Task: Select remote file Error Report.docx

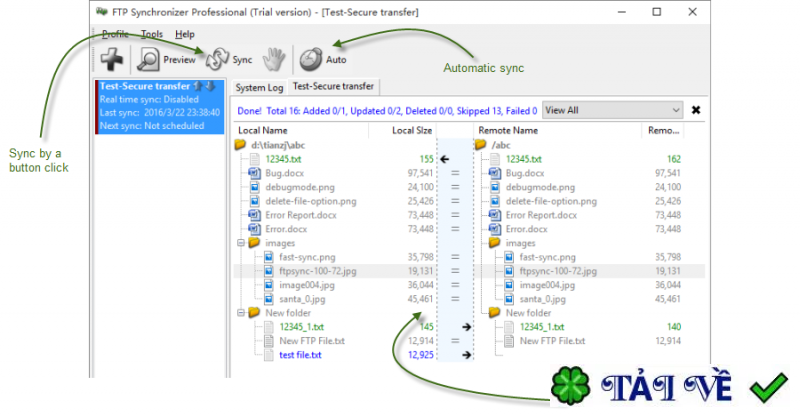Action: coord(541,215)
